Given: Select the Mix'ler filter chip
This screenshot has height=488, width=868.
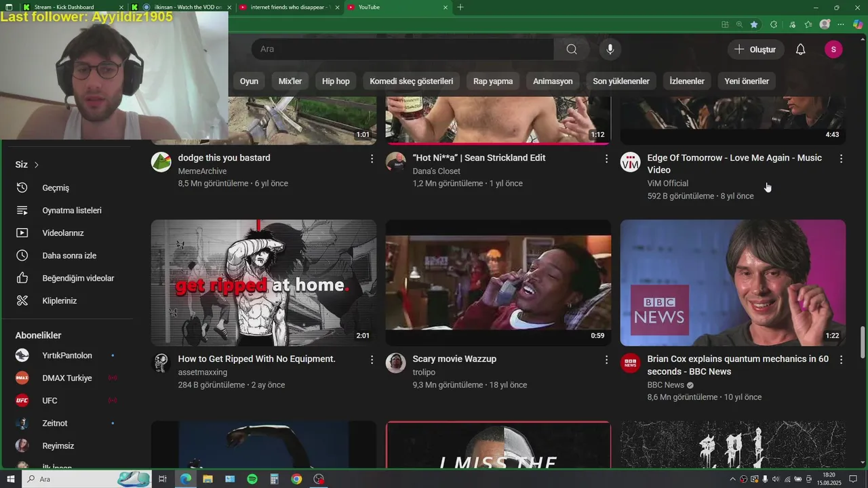Looking at the screenshot, I should click(290, 81).
